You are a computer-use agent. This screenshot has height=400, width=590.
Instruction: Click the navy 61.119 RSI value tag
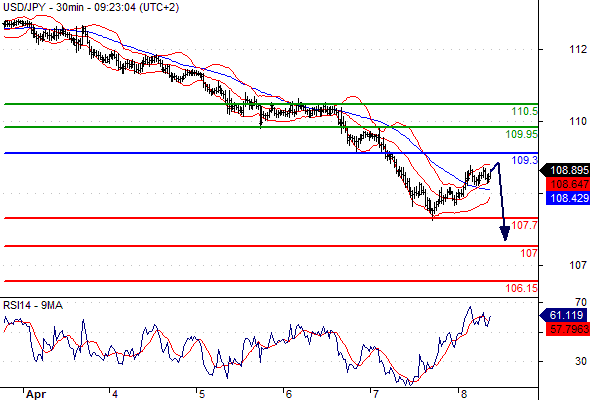[563, 315]
